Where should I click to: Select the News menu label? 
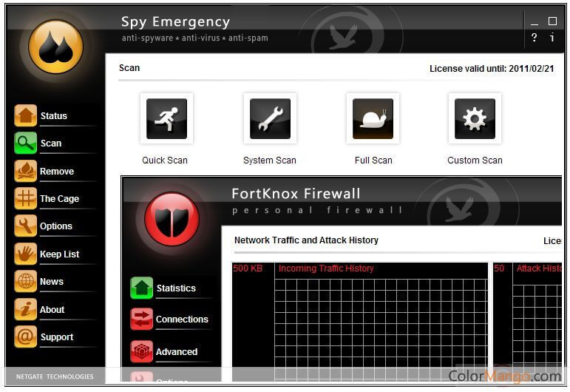click(x=52, y=282)
